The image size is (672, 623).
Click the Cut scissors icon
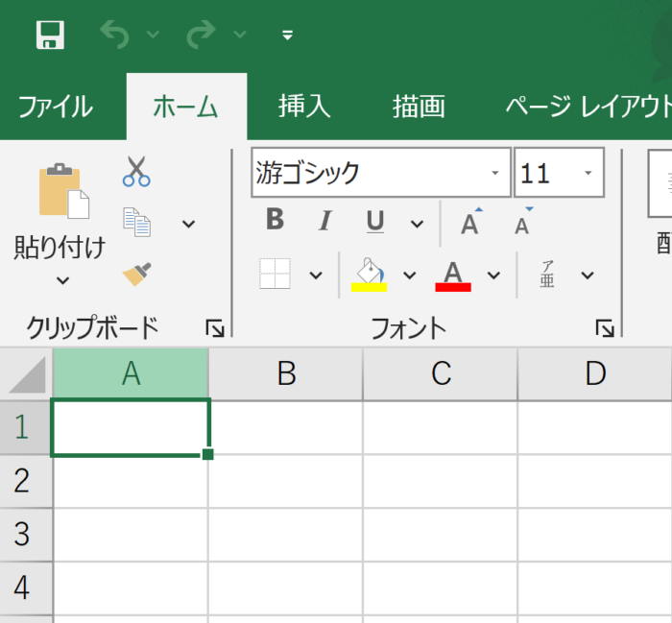[136, 171]
